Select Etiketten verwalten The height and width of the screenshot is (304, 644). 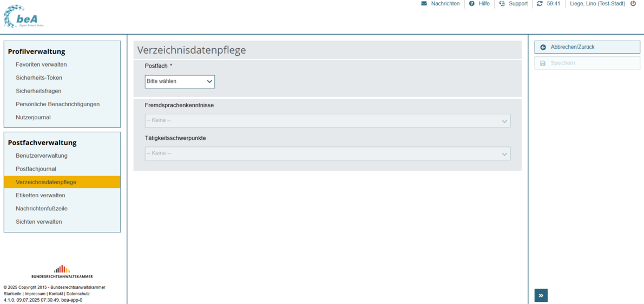point(41,196)
